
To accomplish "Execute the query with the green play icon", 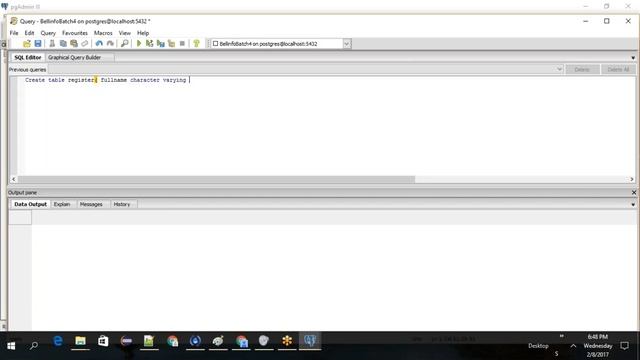I will [139, 44].
